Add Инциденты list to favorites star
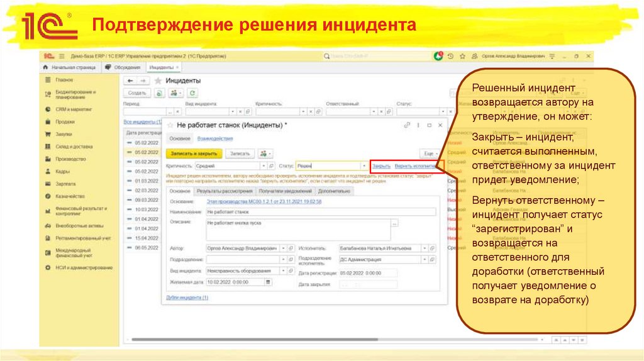 point(158,81)
